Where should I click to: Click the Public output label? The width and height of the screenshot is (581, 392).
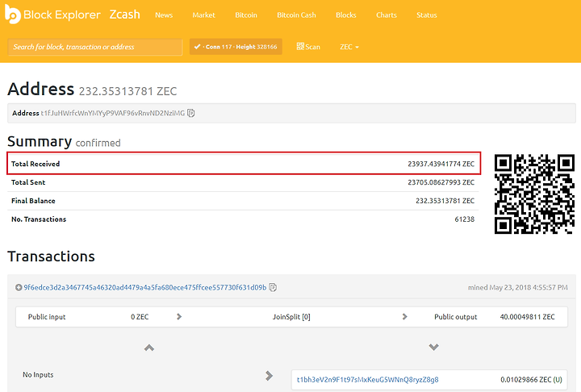(456, 317)
